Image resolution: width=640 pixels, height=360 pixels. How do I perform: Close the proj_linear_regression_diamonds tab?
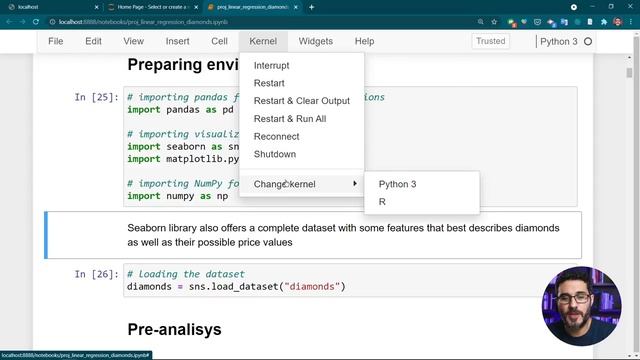point(296,7)
